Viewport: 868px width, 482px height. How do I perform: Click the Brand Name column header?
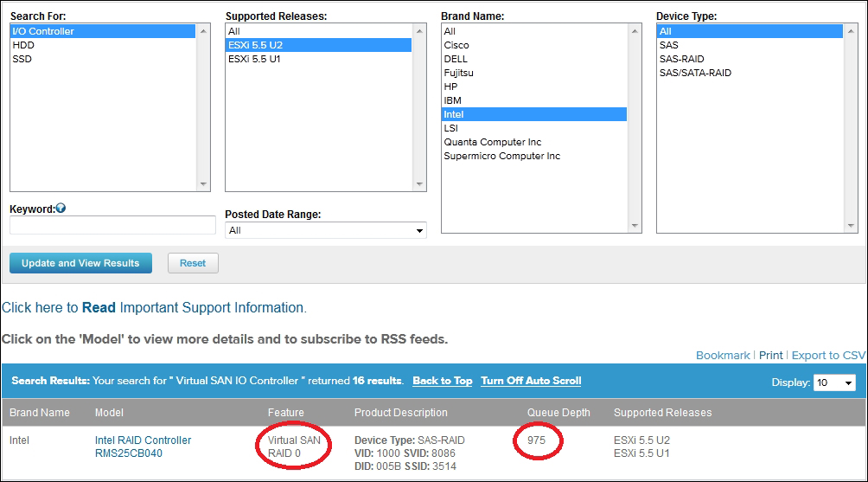(39, 413)
